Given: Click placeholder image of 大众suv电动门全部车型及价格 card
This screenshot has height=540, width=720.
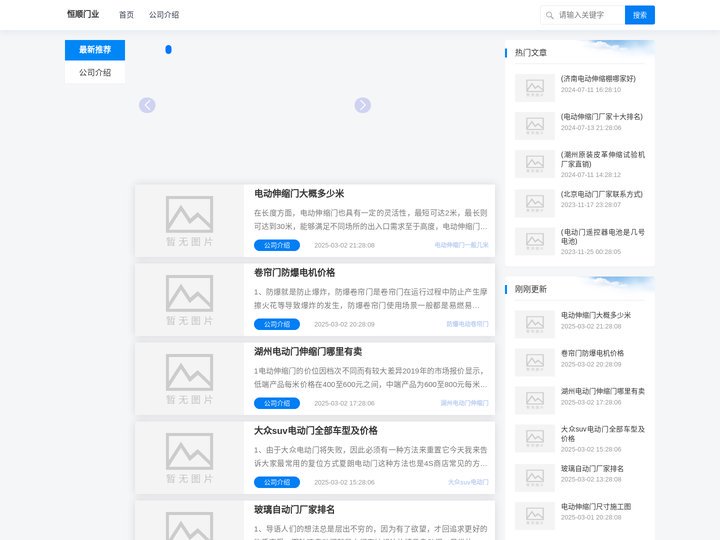Looking at the screenshot, I should 189,458.
